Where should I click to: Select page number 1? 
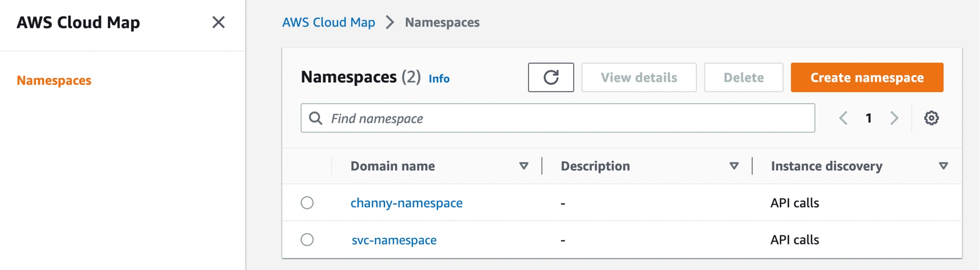coord(869,118)
